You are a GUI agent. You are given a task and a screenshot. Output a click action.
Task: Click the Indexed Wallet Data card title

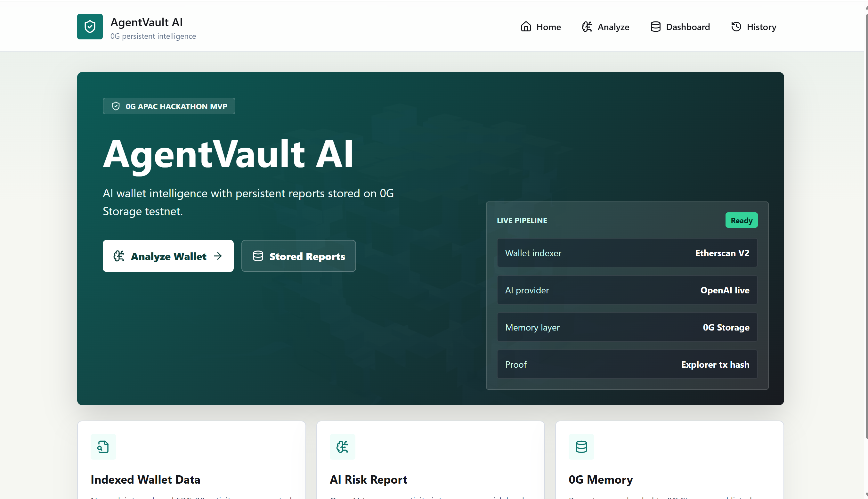pyautogui.click(x=145, y=479)
